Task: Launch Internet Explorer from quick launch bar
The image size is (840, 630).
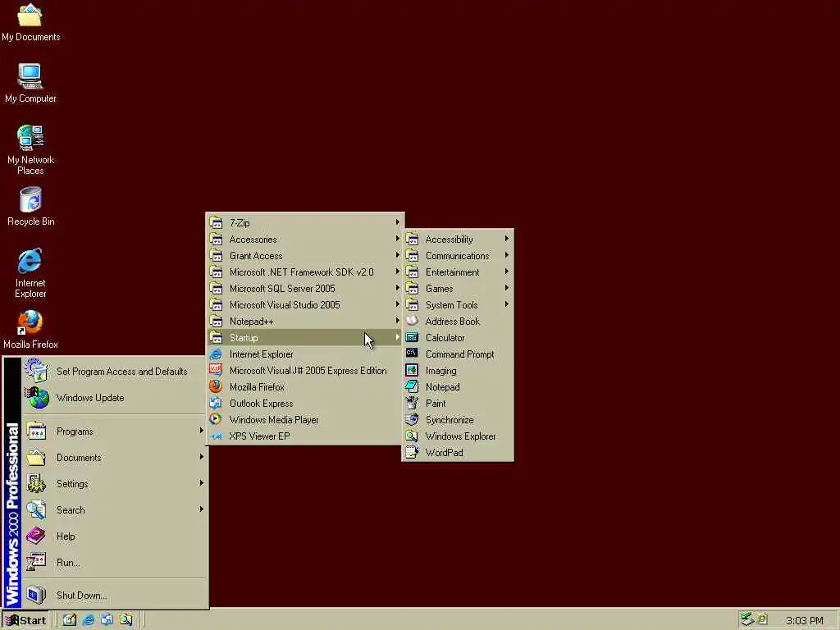Action: pyautogui.click(x=89, y=620)
